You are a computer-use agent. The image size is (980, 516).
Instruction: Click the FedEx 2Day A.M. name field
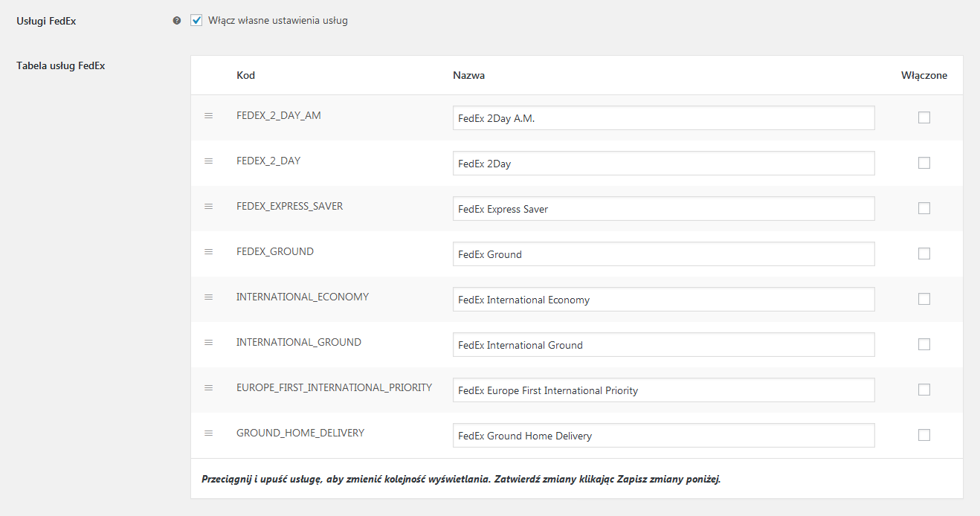point(663,117)
